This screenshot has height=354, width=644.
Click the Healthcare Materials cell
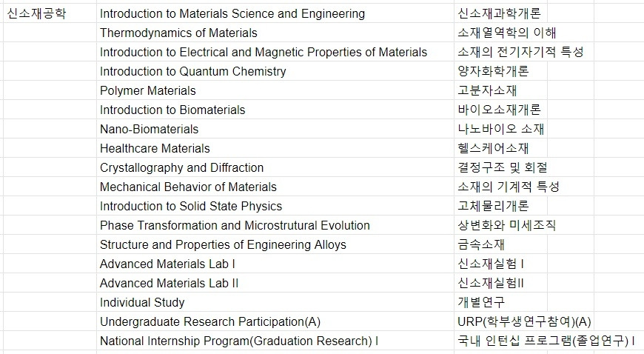coord(275,148)
